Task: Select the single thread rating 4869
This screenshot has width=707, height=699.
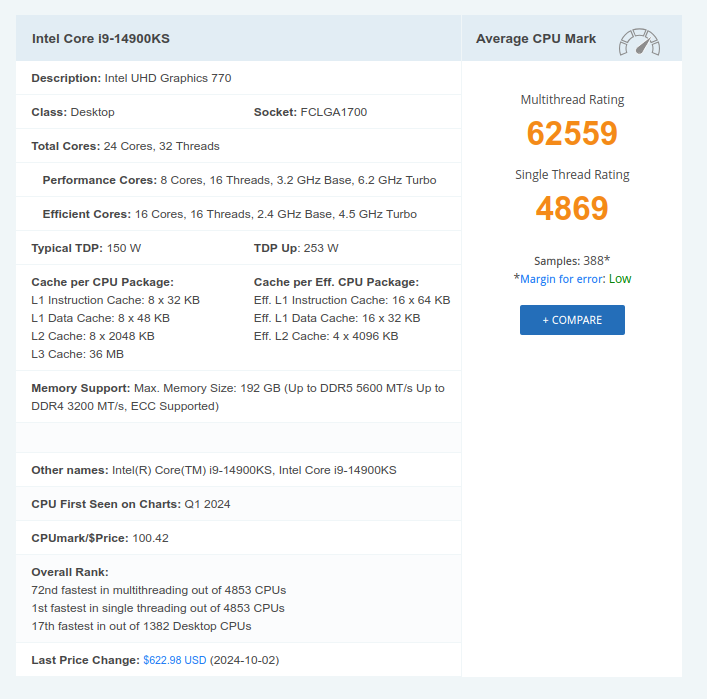Action: click(572, 208)
